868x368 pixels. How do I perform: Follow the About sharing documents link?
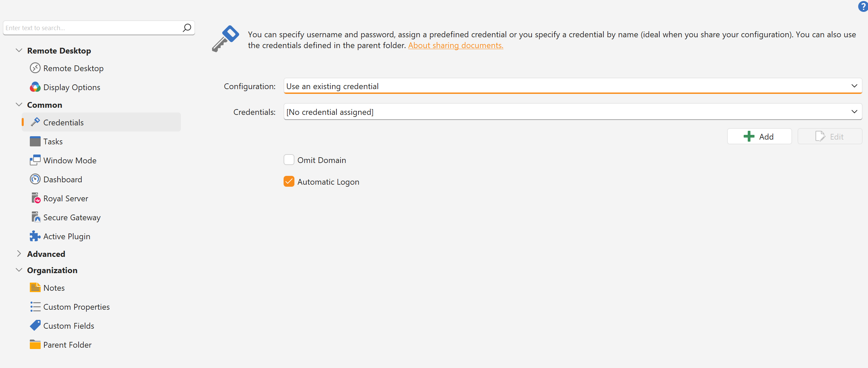456,45
